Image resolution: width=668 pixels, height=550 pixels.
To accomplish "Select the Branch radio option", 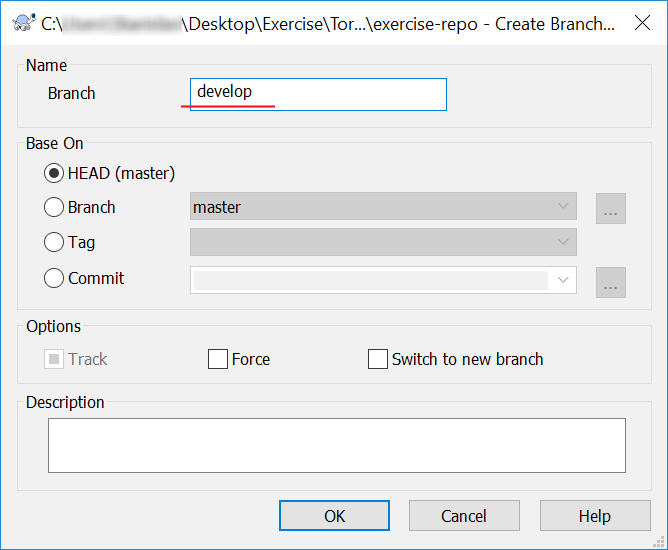I will [x=54, y=207].
